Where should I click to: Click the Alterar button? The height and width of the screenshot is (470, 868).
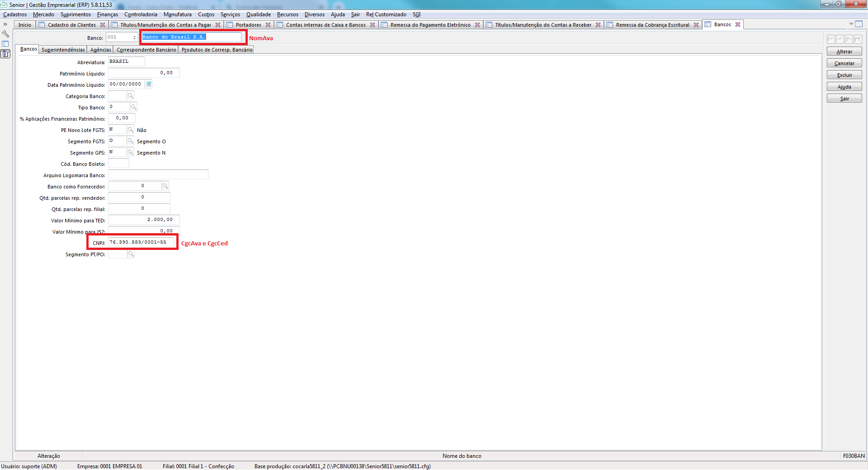click(844, 52)
